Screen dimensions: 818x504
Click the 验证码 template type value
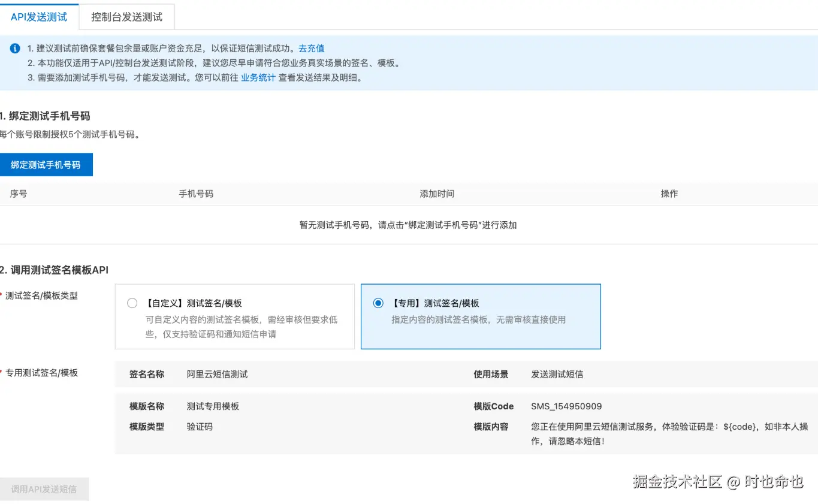pos(200,427)
